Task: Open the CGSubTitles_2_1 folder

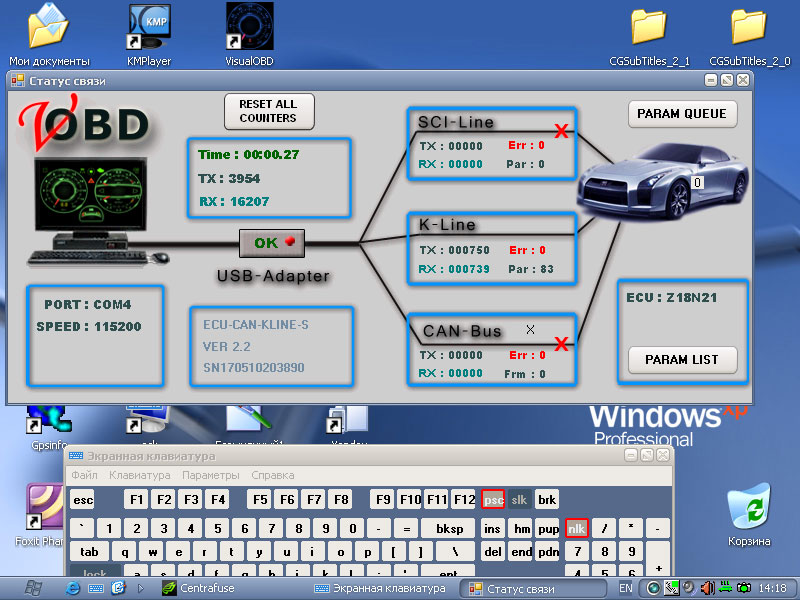Action: coord(649,28)
